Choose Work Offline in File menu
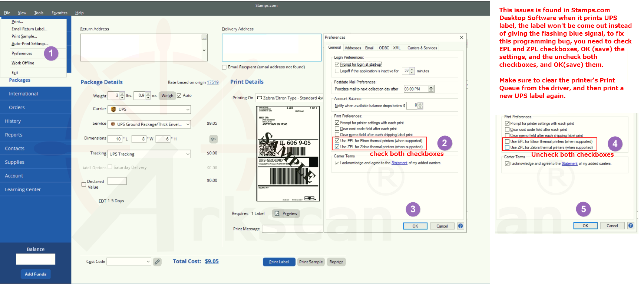Image resolution: width=644 pixels, height=284 pixels. 23,63
